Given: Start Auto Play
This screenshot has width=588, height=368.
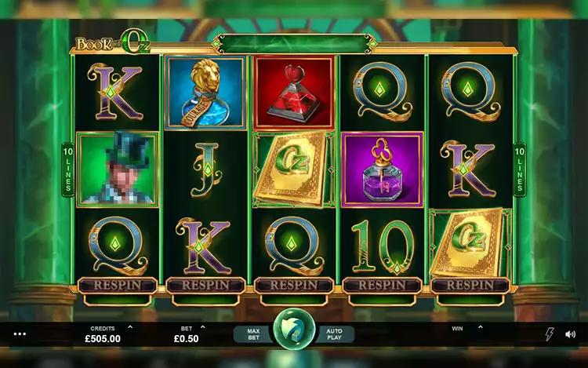Looking at the screenshot, I should point(334,333).
